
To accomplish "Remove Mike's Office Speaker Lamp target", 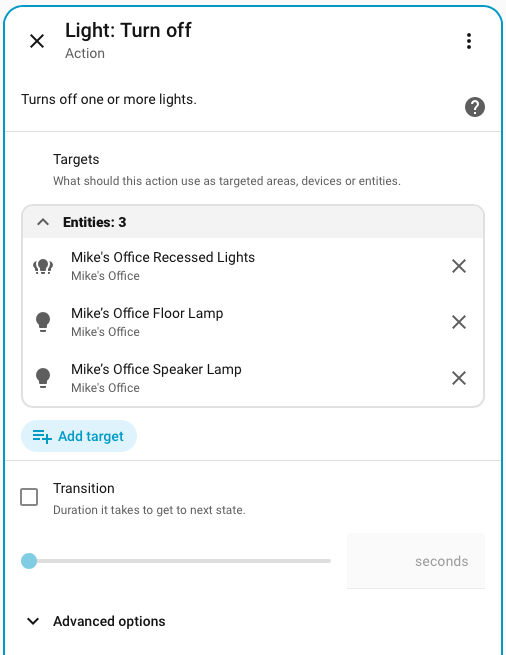I will click(x=459, y=378).
